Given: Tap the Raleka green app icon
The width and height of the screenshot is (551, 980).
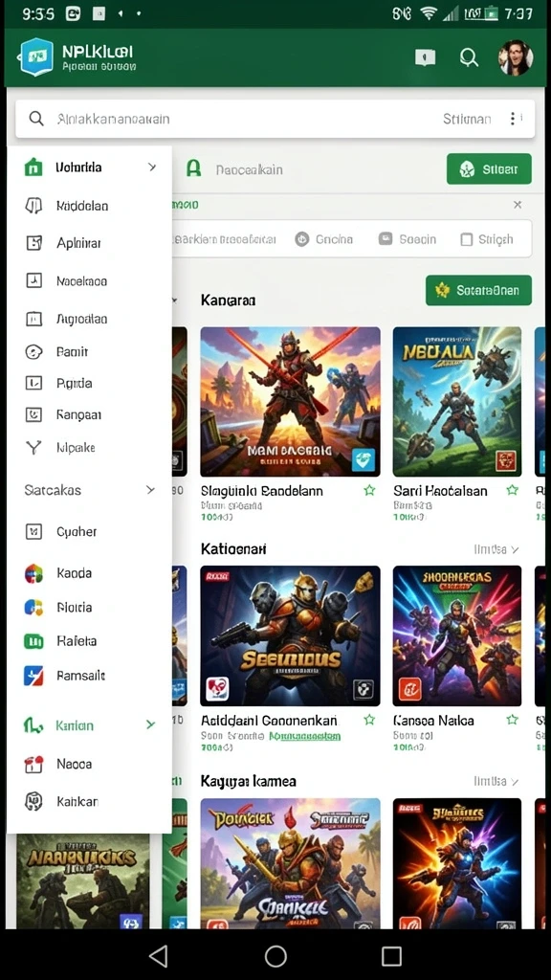Looking at the screenshot, I should click(33, 640).
